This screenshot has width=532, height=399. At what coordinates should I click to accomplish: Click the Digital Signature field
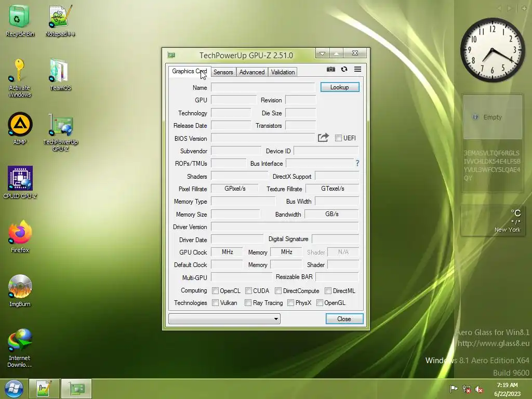click(335, 239)
